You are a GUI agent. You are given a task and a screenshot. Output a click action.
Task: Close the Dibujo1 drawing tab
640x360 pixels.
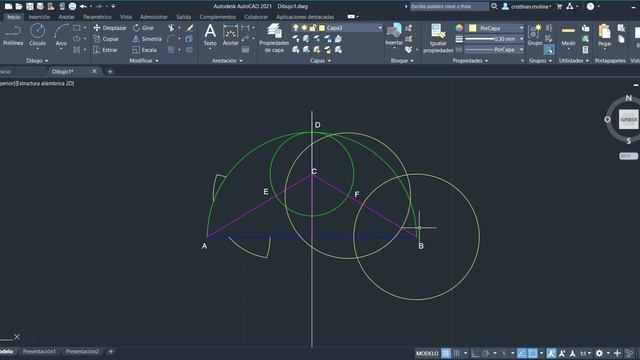coord(94,71)
